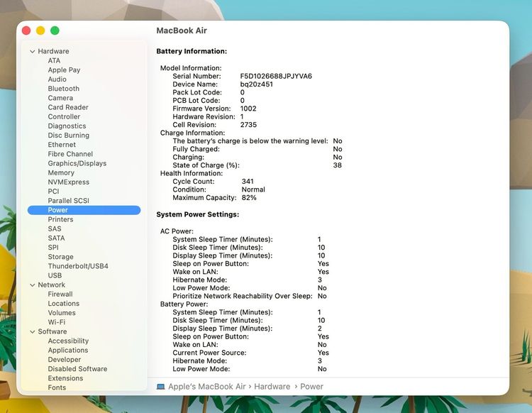Open Bluetooth hardware info

click(x=63, y=89)
